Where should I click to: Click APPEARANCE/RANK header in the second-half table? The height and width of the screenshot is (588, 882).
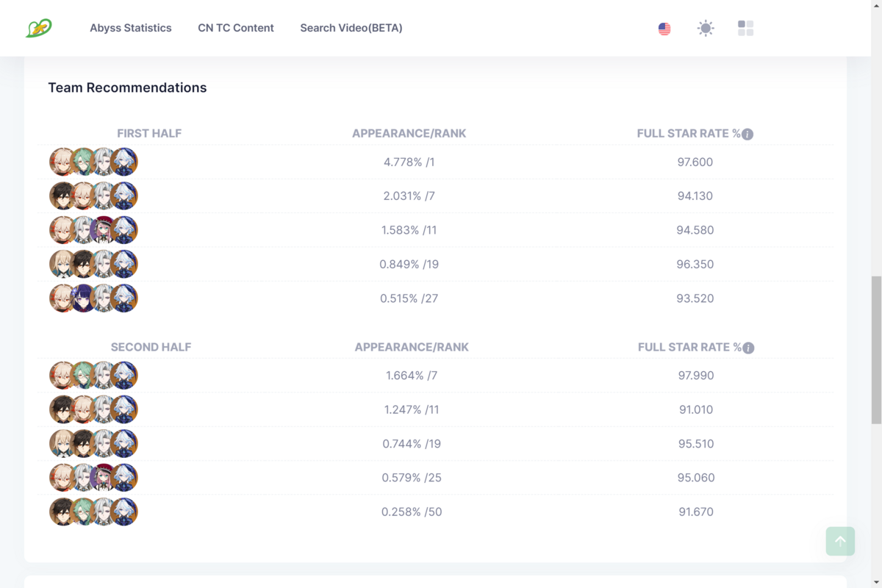pyautogui.click(x=412, y=347)
